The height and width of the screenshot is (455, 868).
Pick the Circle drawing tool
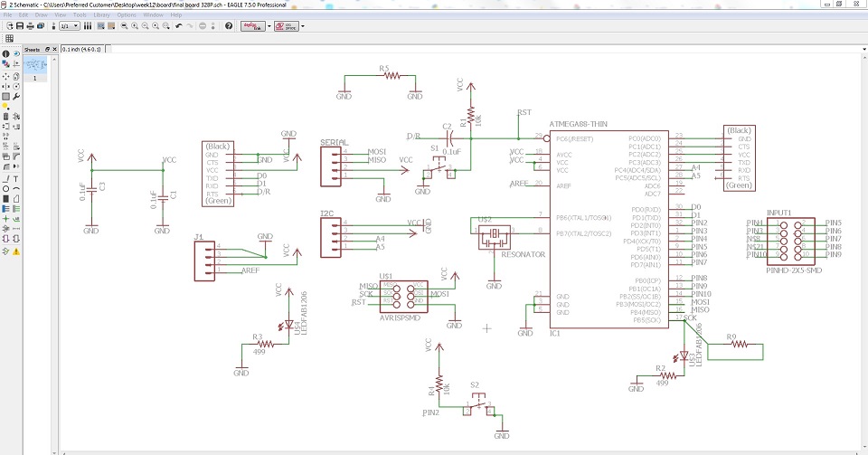(x=7, y=189)
